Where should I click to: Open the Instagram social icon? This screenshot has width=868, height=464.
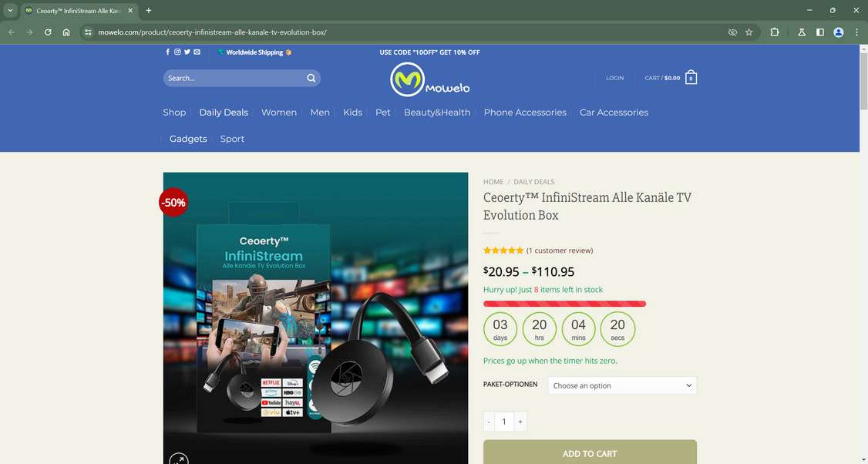(x=177, y=52)
